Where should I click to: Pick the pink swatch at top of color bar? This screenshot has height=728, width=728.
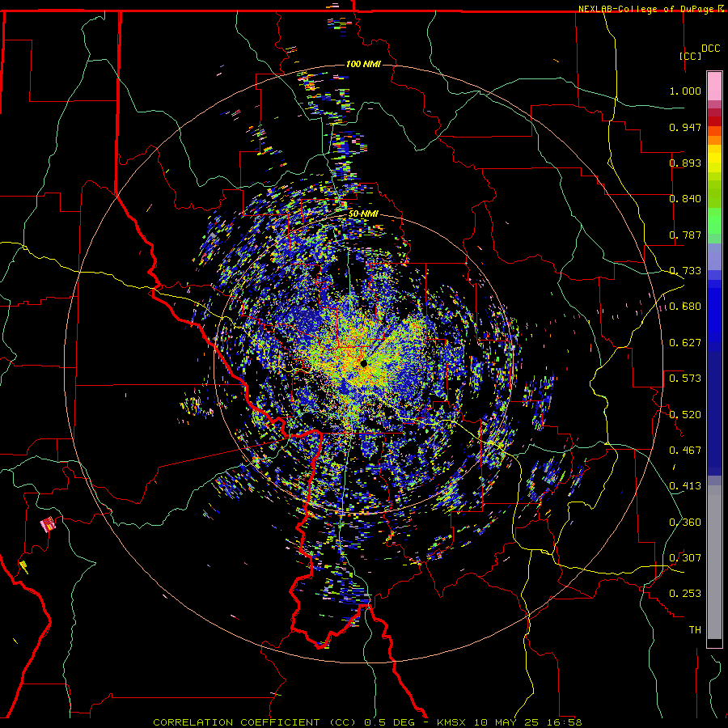(x=714, y=86)
